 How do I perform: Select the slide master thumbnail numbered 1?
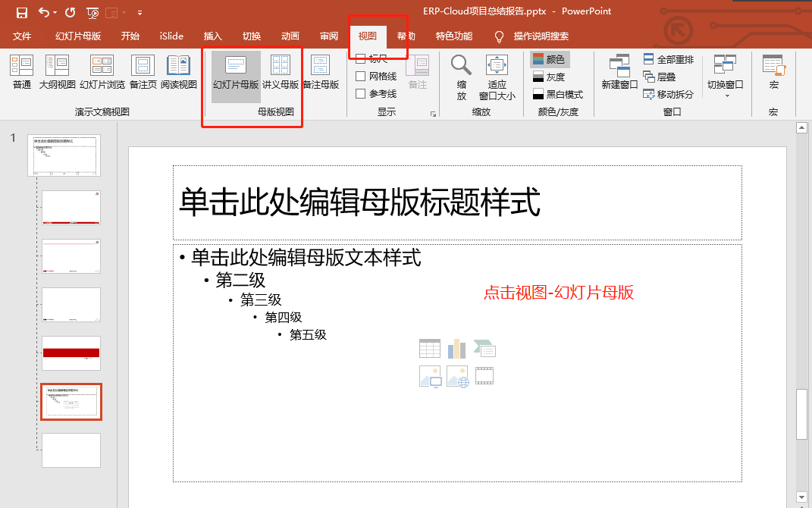click(x=64, y=155)
